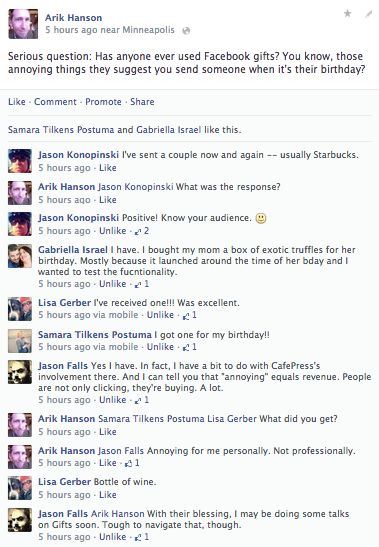Click the star icon on Arik's post
This screenshot has width=379, height=547.
(348, 13)
